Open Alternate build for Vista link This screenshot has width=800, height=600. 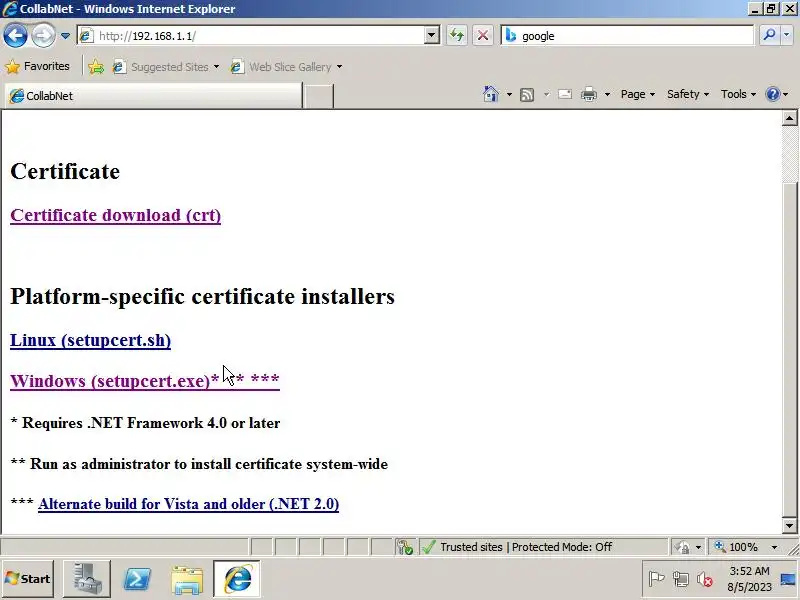coord(188,504)
